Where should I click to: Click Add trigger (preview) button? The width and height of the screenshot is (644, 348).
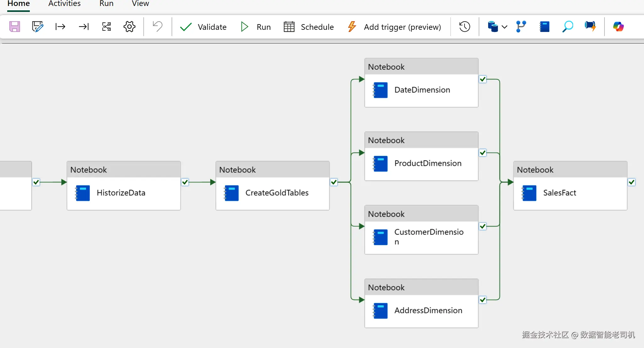(x=394, y=27)
